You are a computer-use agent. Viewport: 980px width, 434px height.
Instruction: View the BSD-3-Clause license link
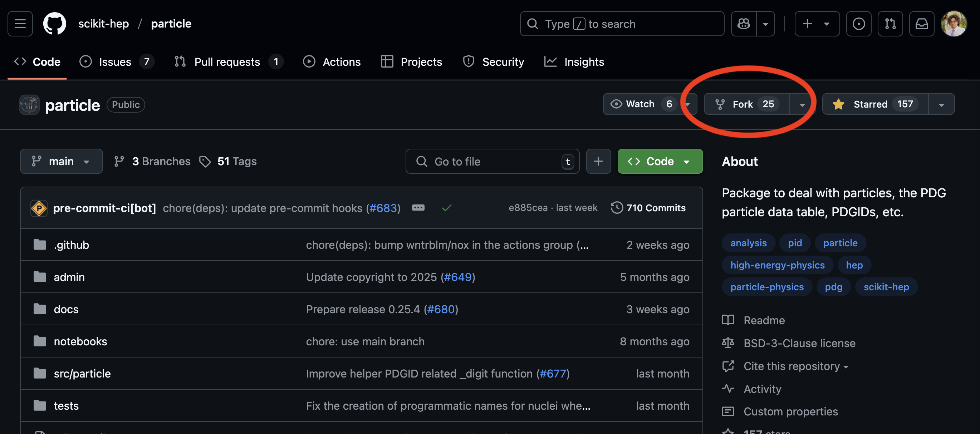click(x=799, y=343)
